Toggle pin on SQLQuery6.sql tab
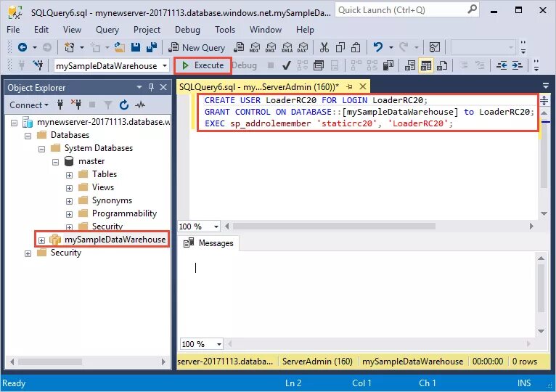 coord(350,86)
